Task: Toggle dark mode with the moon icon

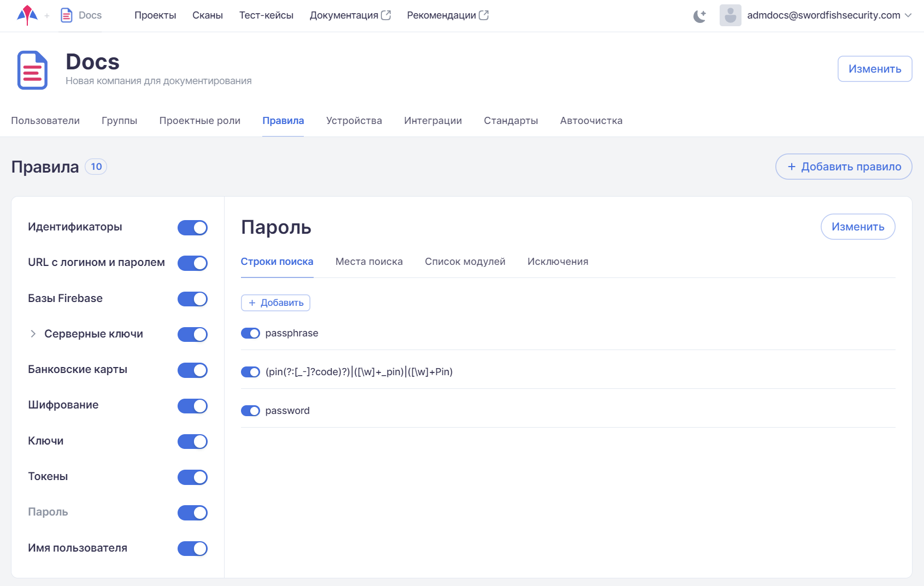Action: pos(699,16)
